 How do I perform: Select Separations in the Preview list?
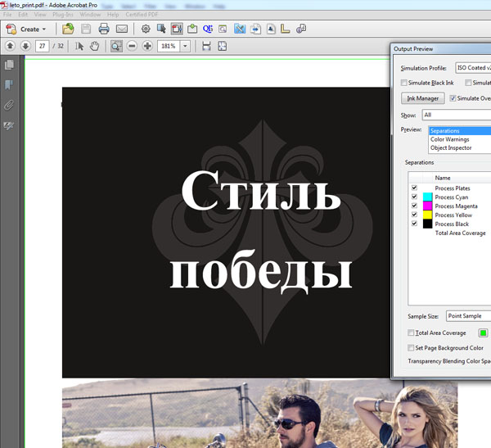click(x=460, y=131)
